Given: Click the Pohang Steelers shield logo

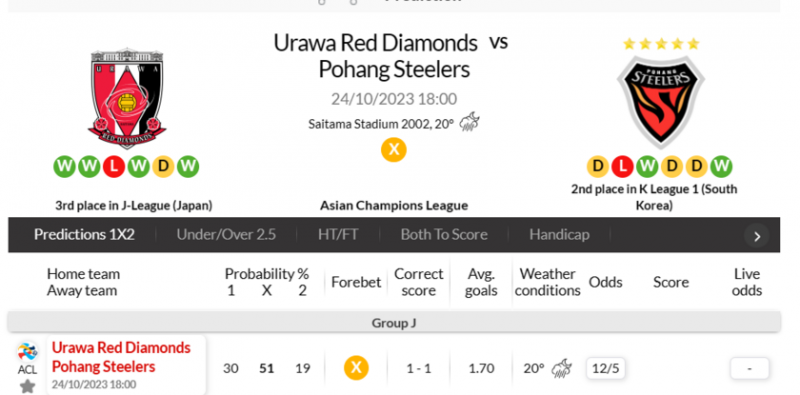Looking at the screenshot, I should tap(661, 102).
